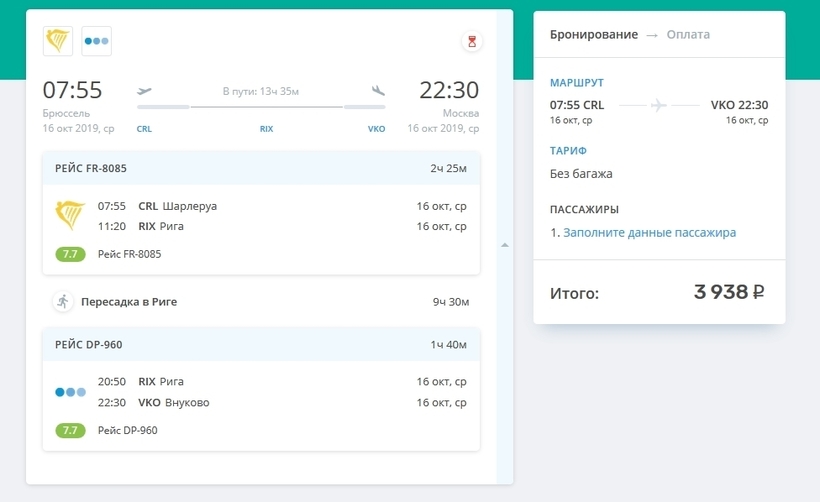Click the Брюссель city label
Screen dimensions: 820x502
[66, 113]
